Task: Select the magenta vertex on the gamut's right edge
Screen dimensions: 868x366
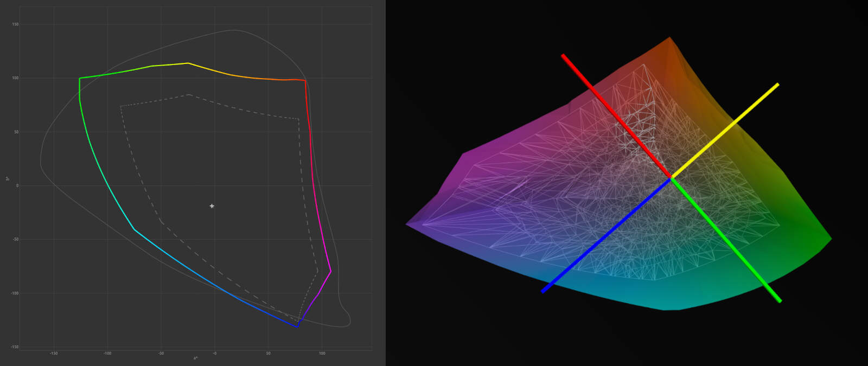Action: pos(330,271)
